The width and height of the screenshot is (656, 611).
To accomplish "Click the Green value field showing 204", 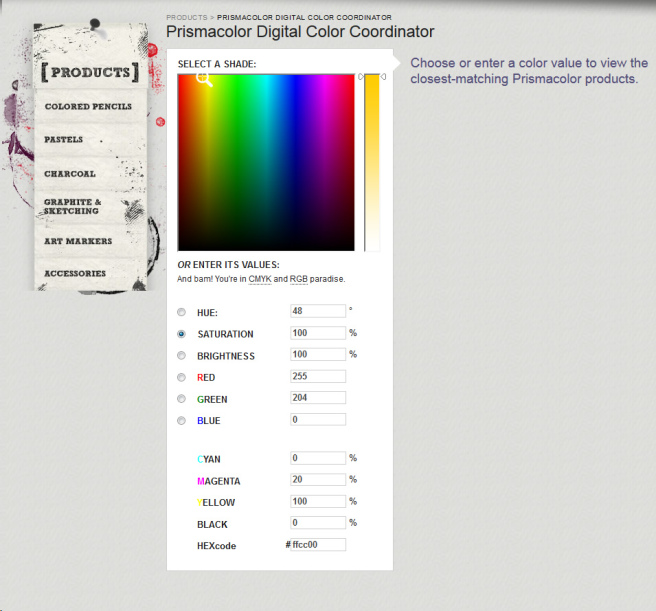I will click(x=318, y=398).
